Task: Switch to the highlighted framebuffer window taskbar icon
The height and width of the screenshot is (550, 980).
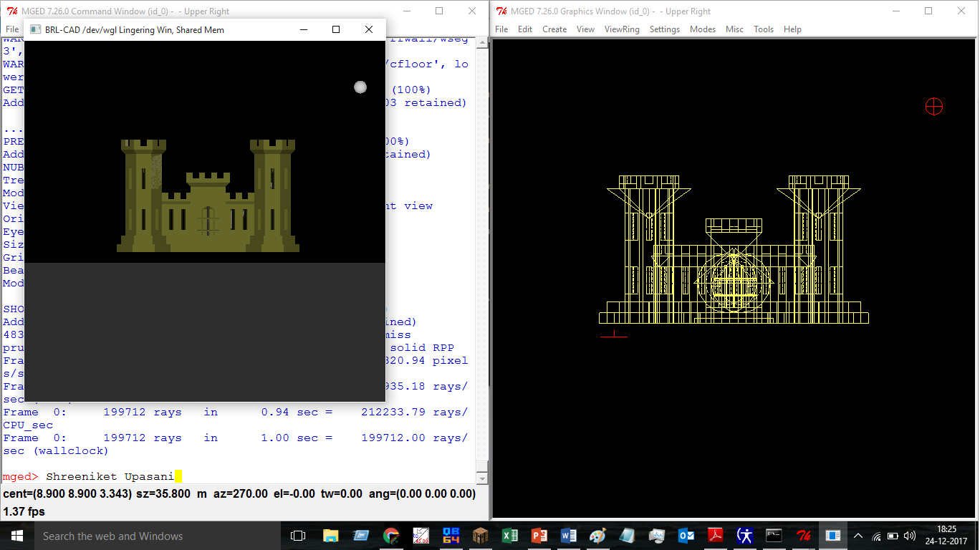Action: (833, 536)
